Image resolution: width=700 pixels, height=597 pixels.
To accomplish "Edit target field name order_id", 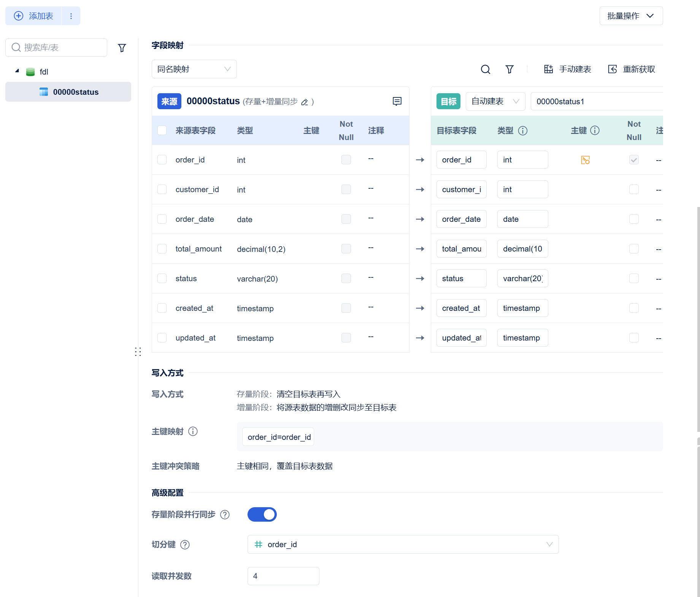I will pos(462,160).
